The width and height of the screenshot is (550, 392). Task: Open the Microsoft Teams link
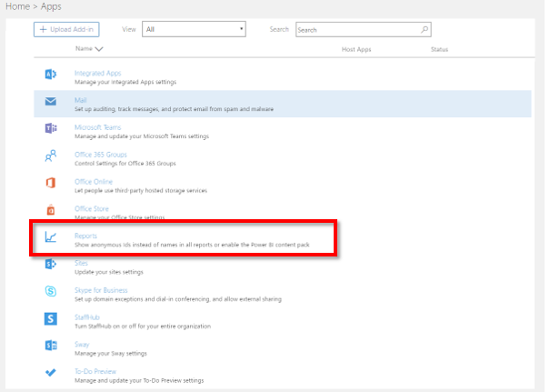97,127
